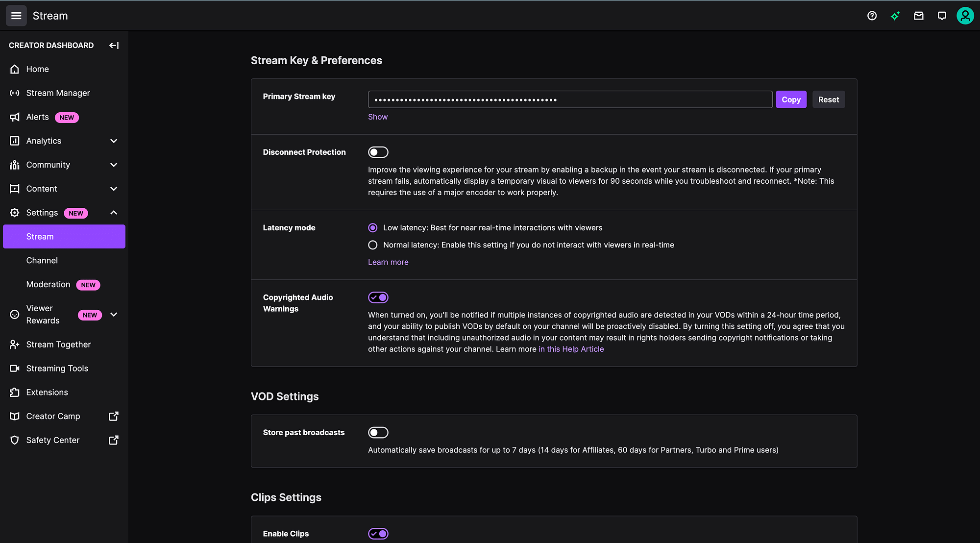Viewport: 980px width, 543px height.
Task: Click the 'Latency mode' label
Action: coord(289,228)
